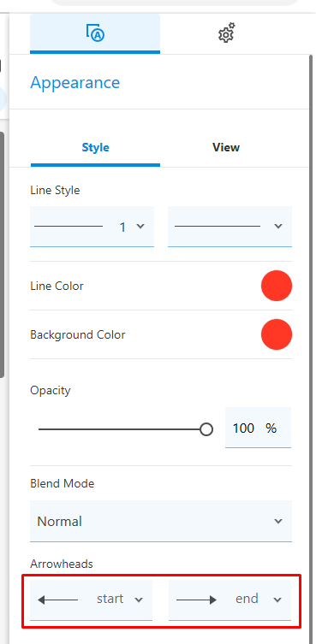Image resolution: width=316 pixels, height=644 pixels.
Task: Open the line dash pattern dropdown
Action: click(x=230, y=227)
